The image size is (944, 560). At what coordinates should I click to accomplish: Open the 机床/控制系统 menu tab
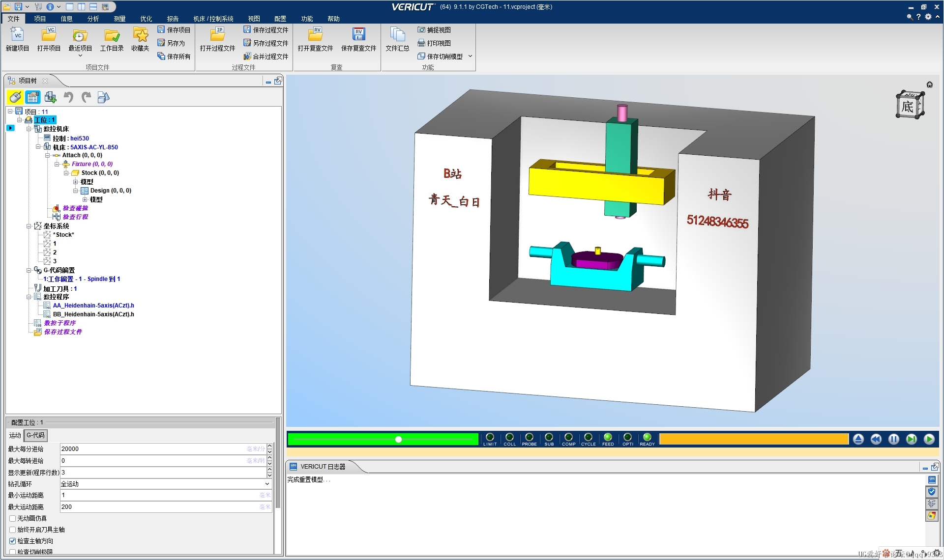(x=213, y=19)
